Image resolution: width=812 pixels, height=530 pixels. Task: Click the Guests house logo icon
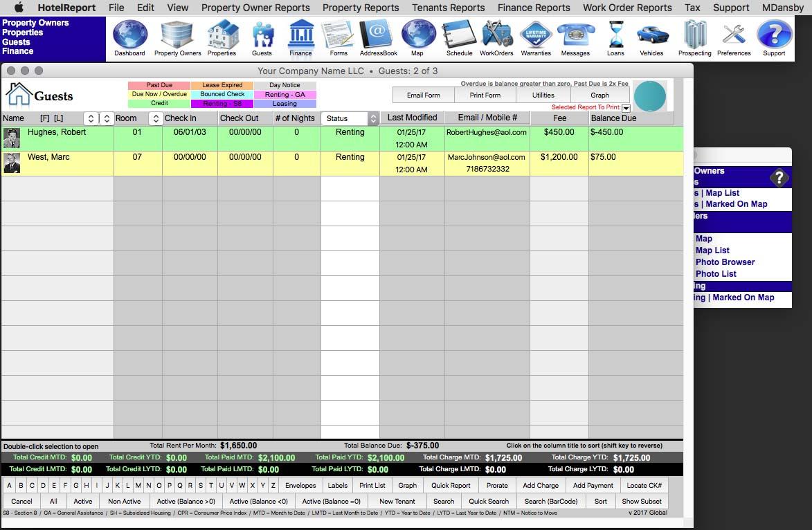(x=19, y=95)
